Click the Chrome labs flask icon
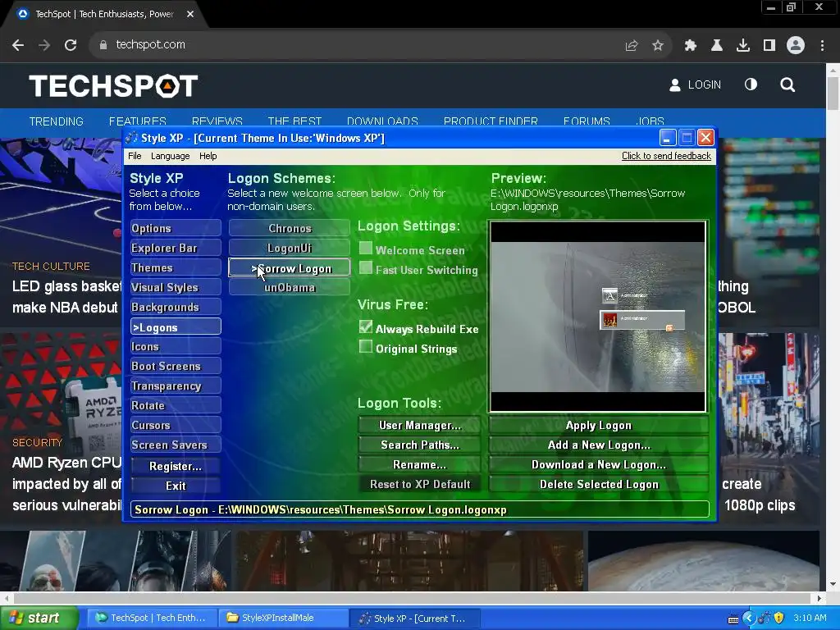The width and height of the screenshot is (840, 630). [x=717, y=46]
